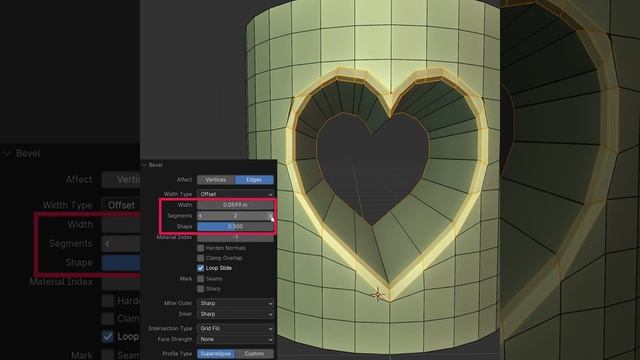
Task: Open the Intersection Type Grid Fill dropdown
Action: pyautogui.click(x=235, y=328)
